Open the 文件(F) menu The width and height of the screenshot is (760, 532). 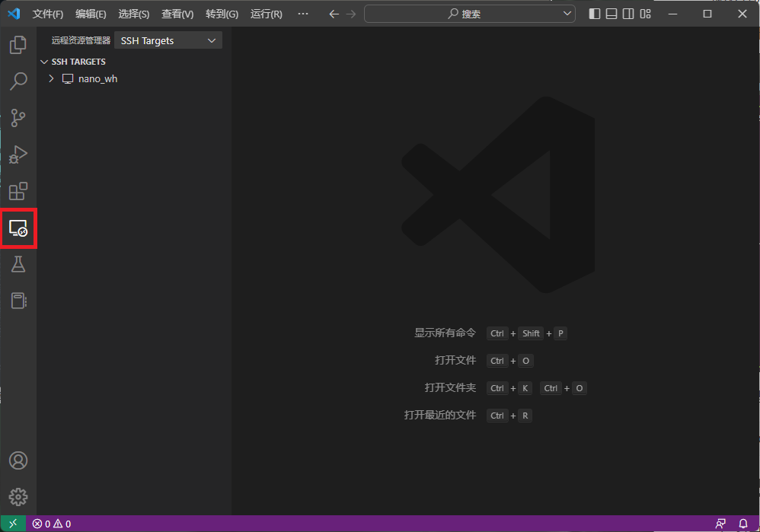pyautogui.click(x=48, y=14)
